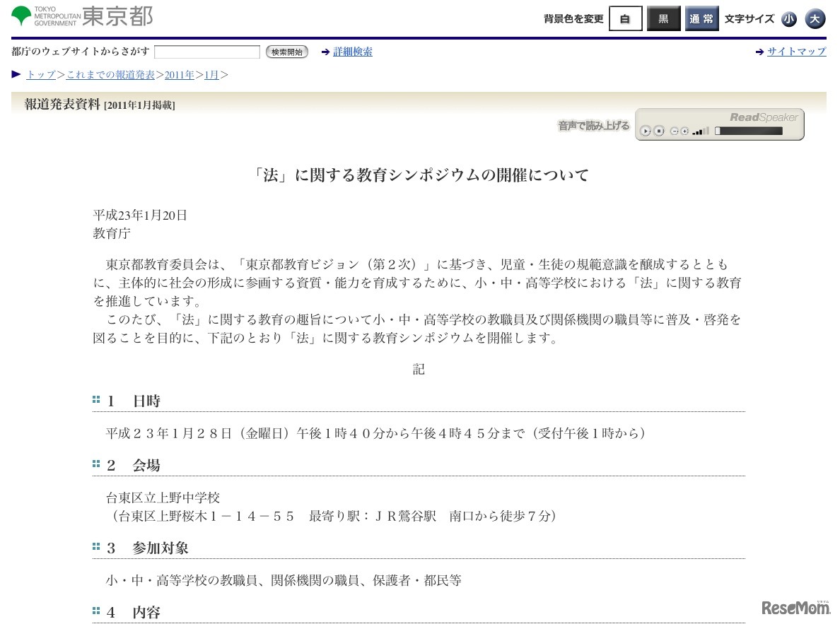Open the 2011年 breadcrumb link

179,75
